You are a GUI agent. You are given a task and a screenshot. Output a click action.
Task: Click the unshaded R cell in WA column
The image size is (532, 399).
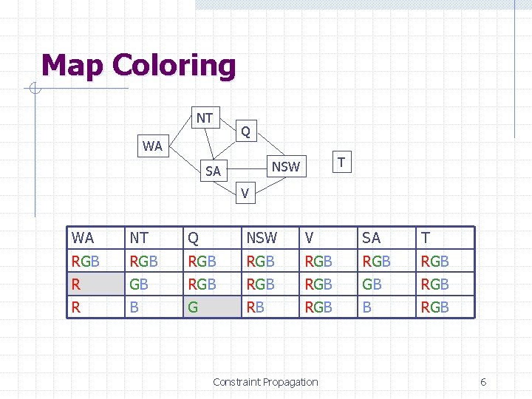[x=96, y=307]
